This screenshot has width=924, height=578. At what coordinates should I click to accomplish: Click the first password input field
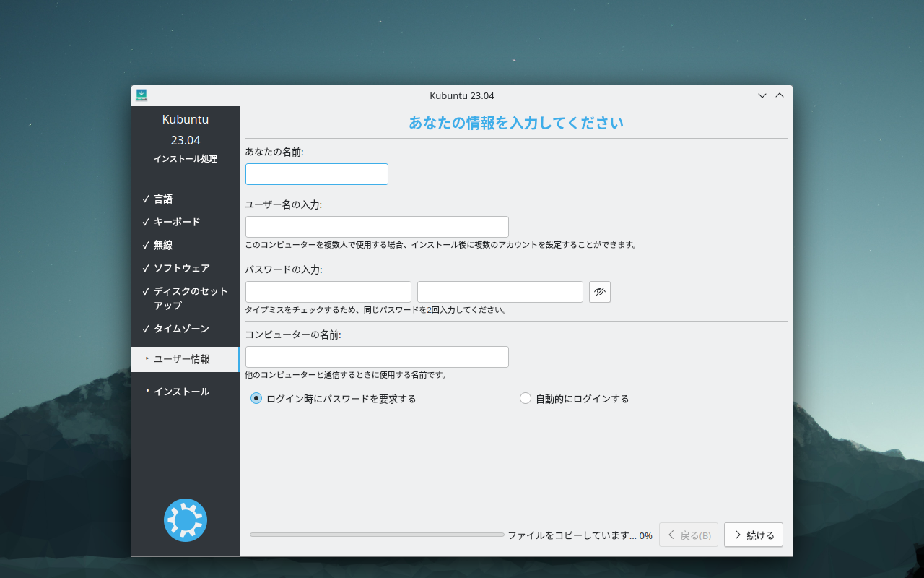pyautogui.click(x=328, y=292)
